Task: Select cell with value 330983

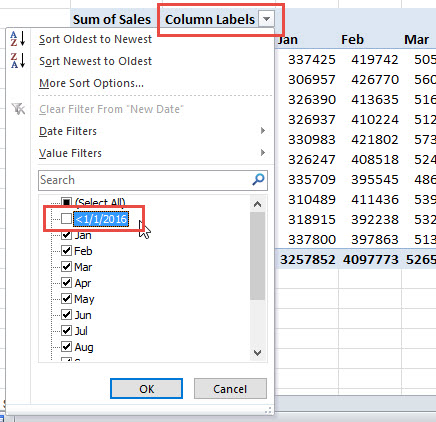Action: tap(312, 140)
